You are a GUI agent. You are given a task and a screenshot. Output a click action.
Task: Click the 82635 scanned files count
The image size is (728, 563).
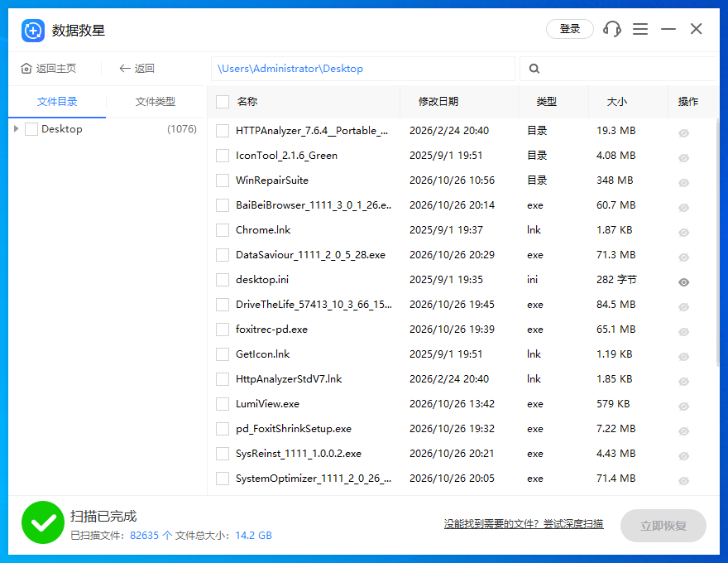145,535
